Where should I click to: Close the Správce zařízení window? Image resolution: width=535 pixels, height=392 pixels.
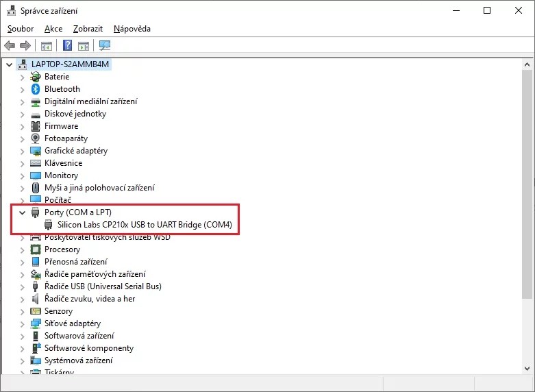(x=519, y=10)
